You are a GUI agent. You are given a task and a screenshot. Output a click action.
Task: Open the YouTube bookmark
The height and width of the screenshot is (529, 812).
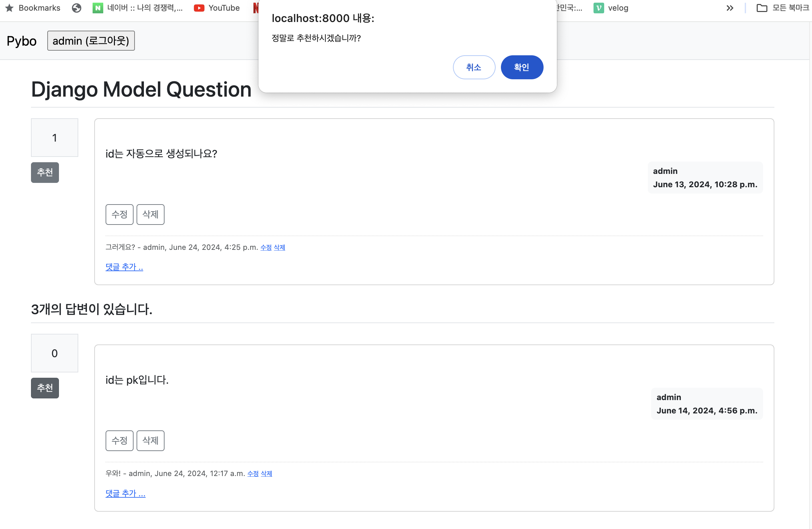coord(216,8)
